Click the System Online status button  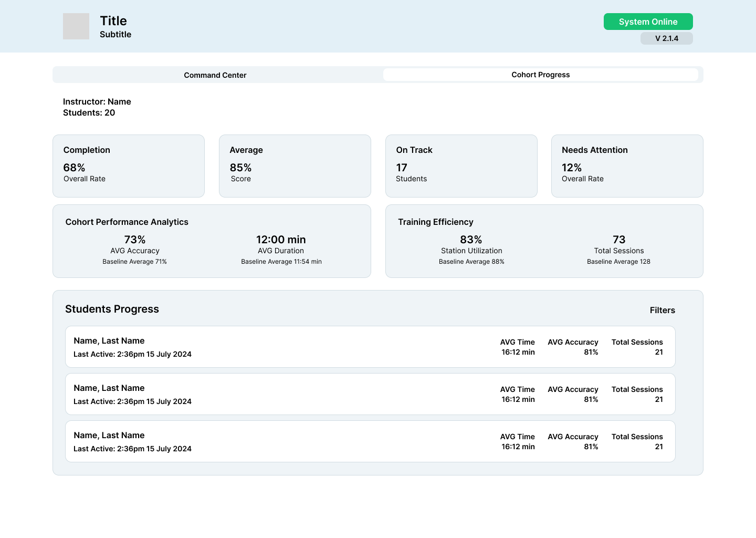648,22
